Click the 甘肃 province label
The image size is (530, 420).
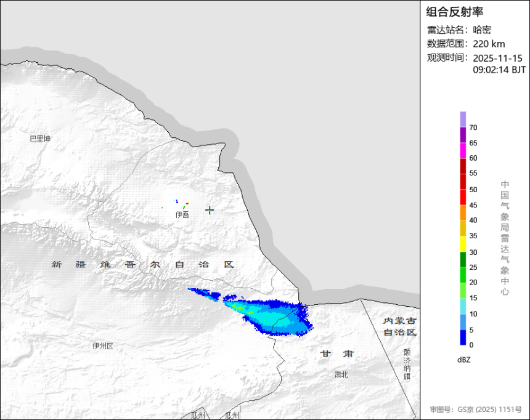pos(337,353)
